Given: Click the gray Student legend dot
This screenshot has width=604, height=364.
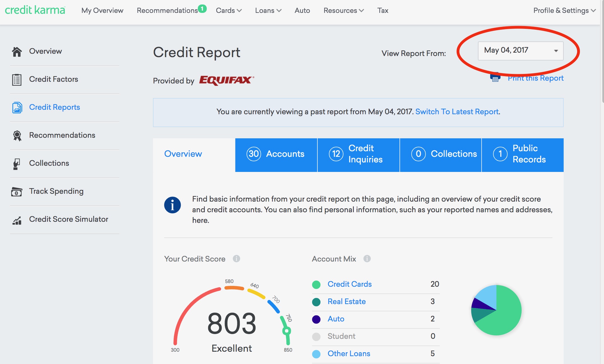Looking at the screenshot, I should (316, 337).
